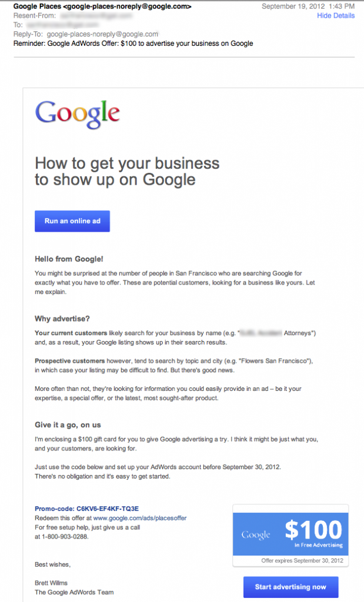Click the Give it a go, on us heading
Image resolution: width=364 pixels, height=602 pixels.
coord(68,425)
